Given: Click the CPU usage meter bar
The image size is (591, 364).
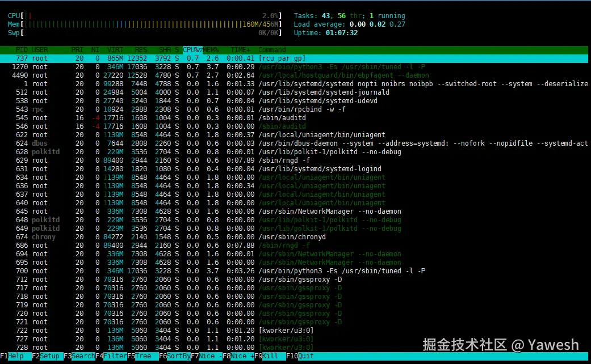Looking at the screenshot, I should point(145,16).
